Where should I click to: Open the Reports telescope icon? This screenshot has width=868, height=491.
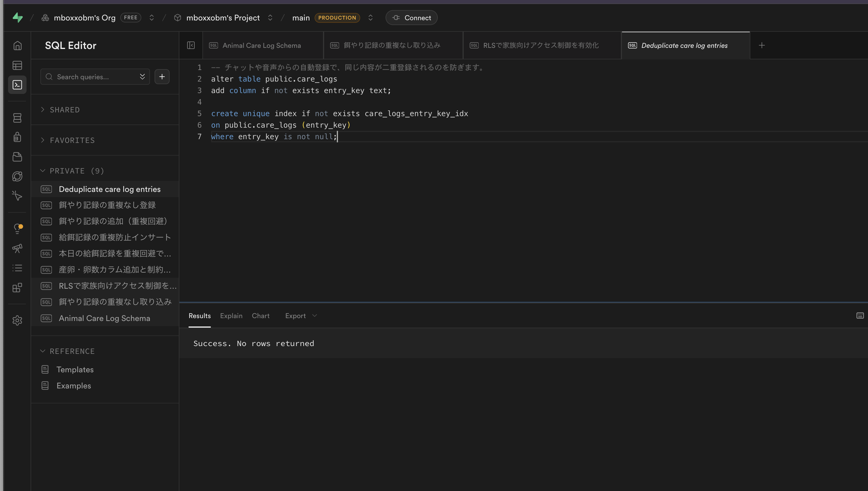tap(17, 249)
